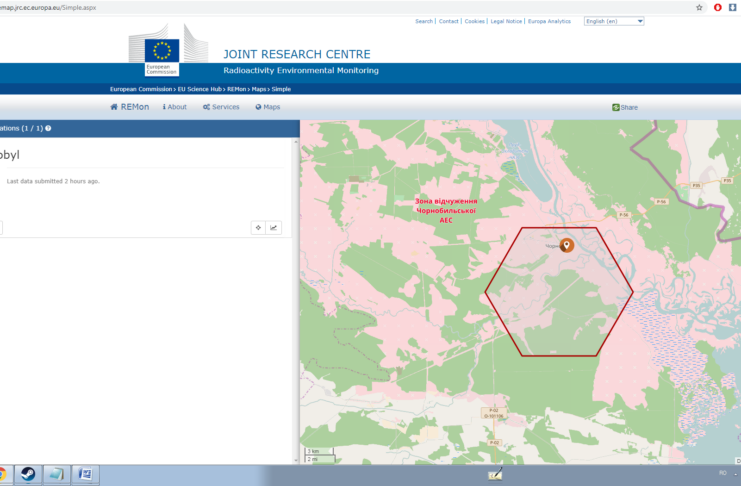Click the REMon breadcrumb link

[x=236, y=89]
